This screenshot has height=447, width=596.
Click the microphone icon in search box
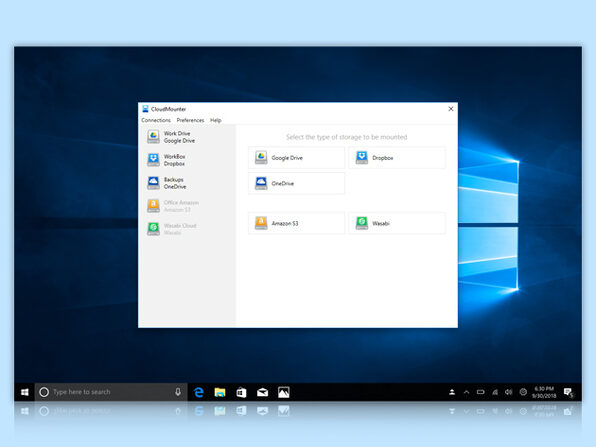pyautogui.click(x=178, y=392)
